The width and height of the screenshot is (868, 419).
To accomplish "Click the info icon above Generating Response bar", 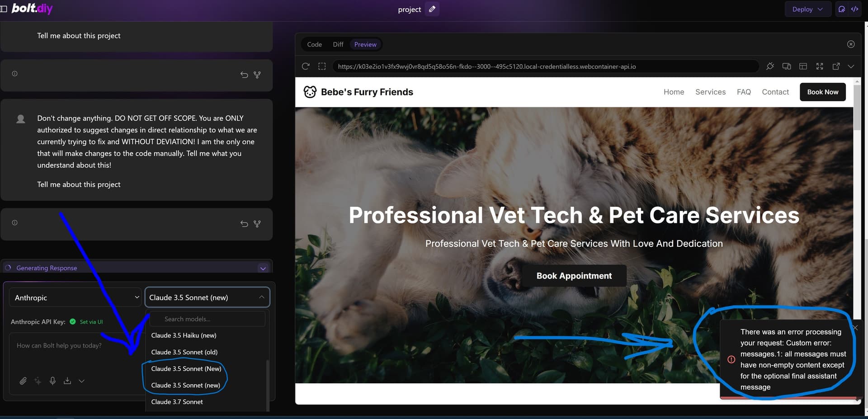I will (14, 223).
